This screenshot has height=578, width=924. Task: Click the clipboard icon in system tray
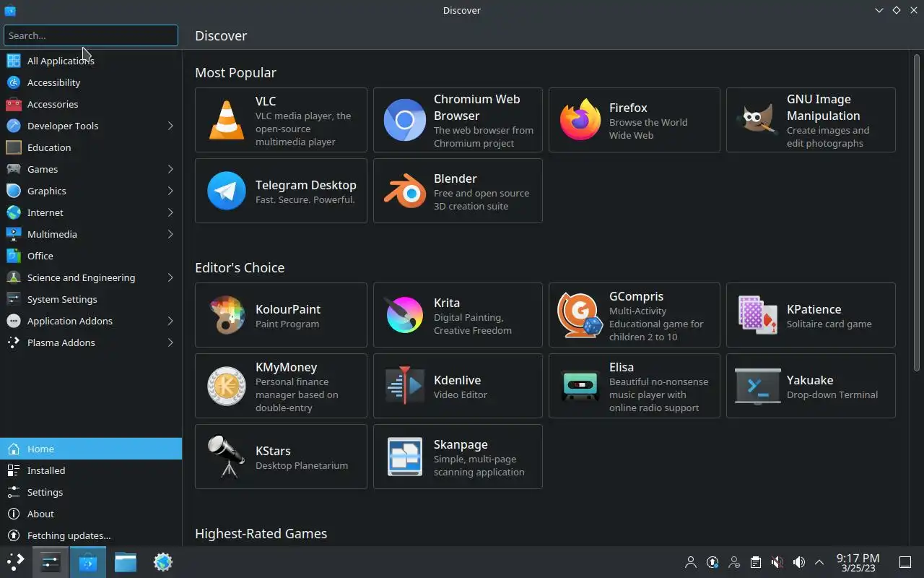coord(755,562)
